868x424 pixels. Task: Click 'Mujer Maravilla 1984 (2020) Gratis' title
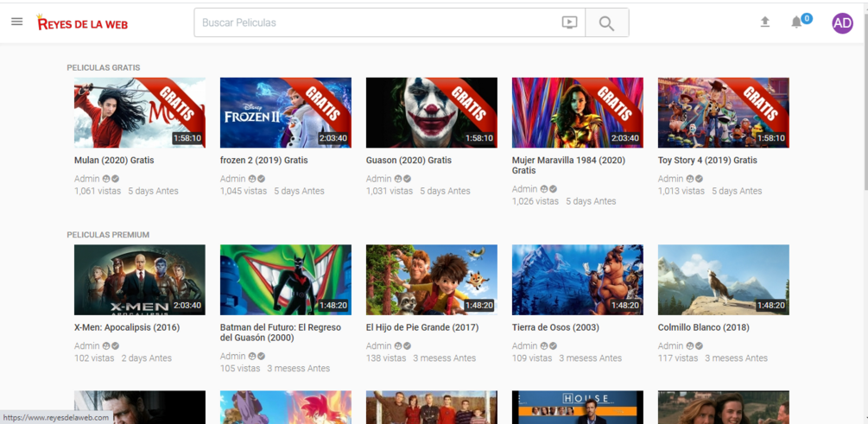pyautogui.click(x=568, y=165)
